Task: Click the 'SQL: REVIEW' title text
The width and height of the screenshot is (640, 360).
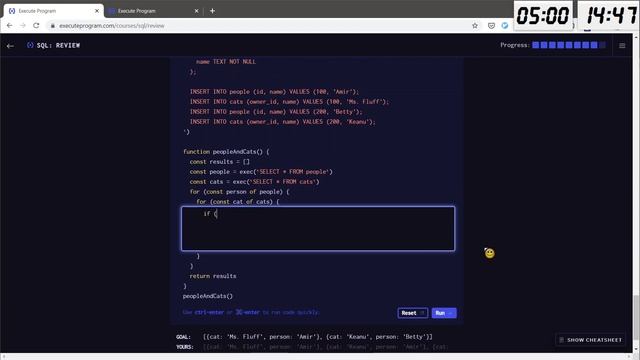Action: coord(58,45)
